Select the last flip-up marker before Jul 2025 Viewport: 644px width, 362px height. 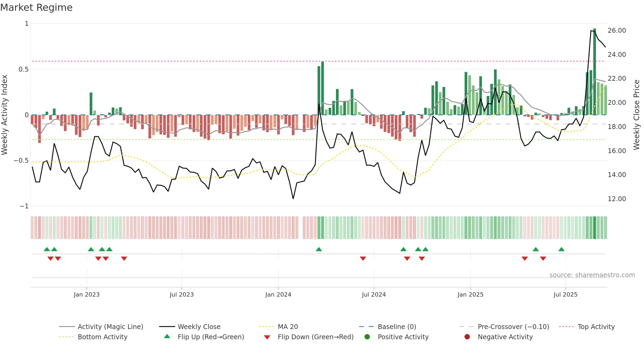[x=562, y=249]
